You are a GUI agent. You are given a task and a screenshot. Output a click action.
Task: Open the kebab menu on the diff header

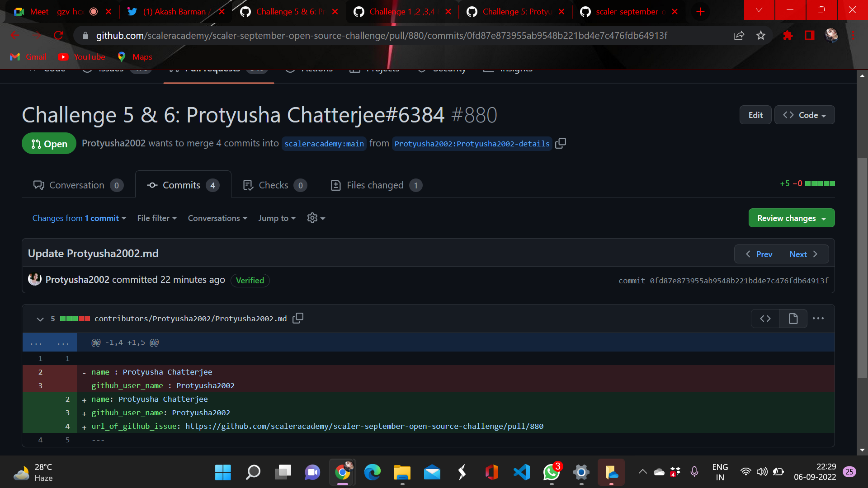click(818, 318)
